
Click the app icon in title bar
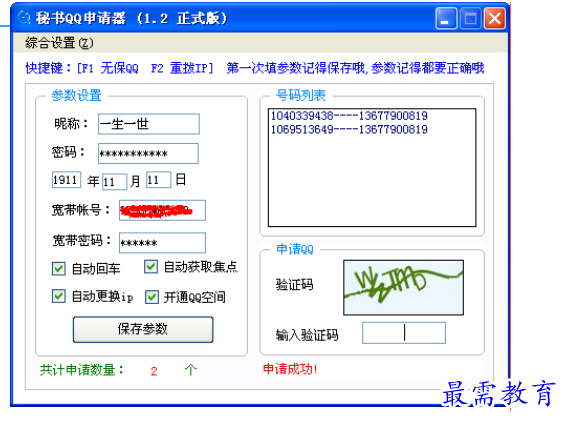pos(24,17)
